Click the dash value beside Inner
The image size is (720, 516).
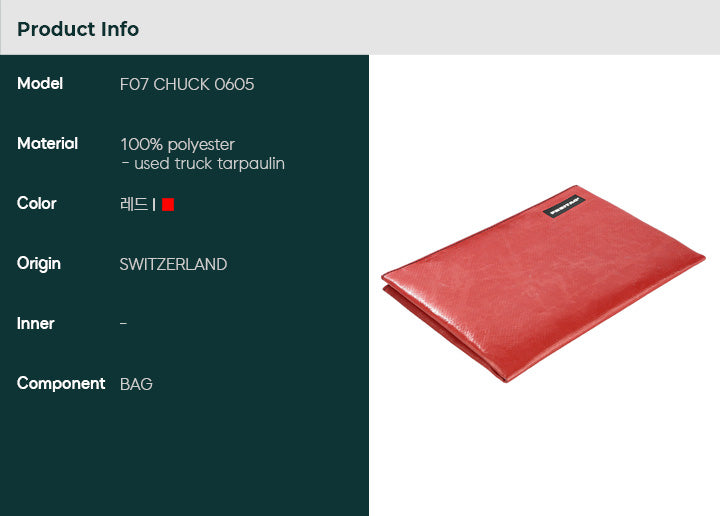(x=124, y=324)
